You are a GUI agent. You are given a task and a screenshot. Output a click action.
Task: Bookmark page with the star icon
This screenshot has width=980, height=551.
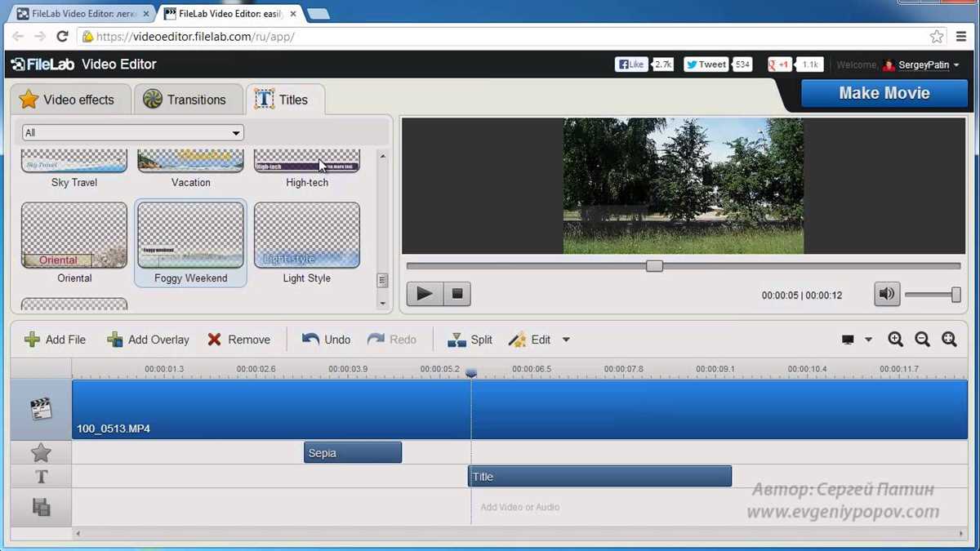(x=937, y=37)
